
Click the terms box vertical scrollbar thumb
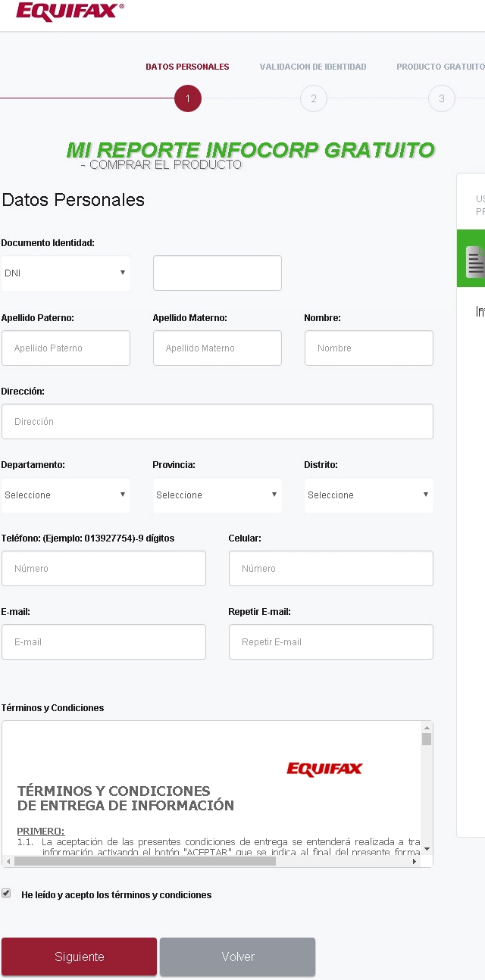[427, 740]
